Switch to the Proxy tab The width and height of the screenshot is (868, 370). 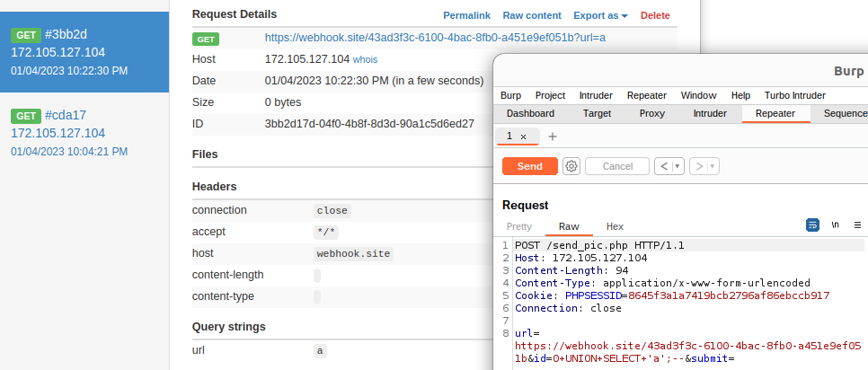coord(652,113)
